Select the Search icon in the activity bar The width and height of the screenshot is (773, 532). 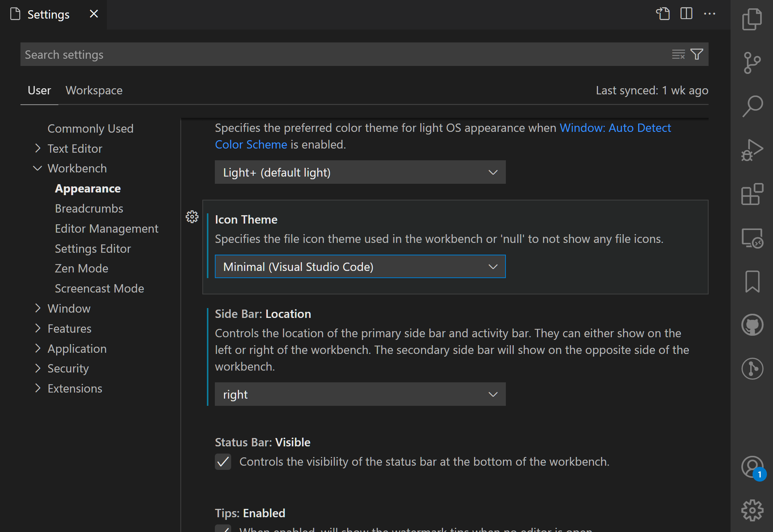(x=753, y=106)
